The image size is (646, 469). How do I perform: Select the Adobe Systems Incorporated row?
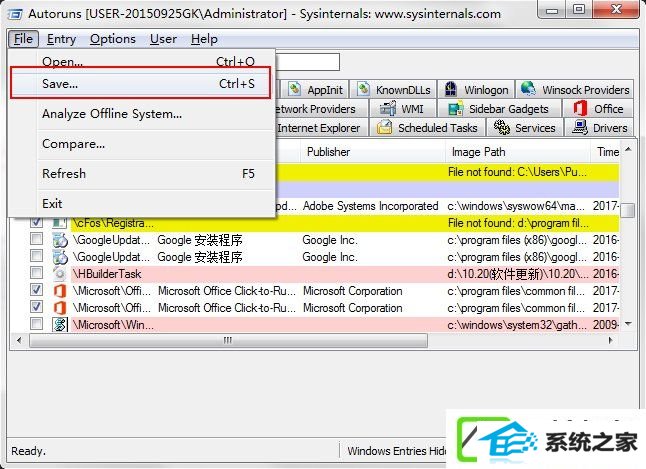point(447,206)
